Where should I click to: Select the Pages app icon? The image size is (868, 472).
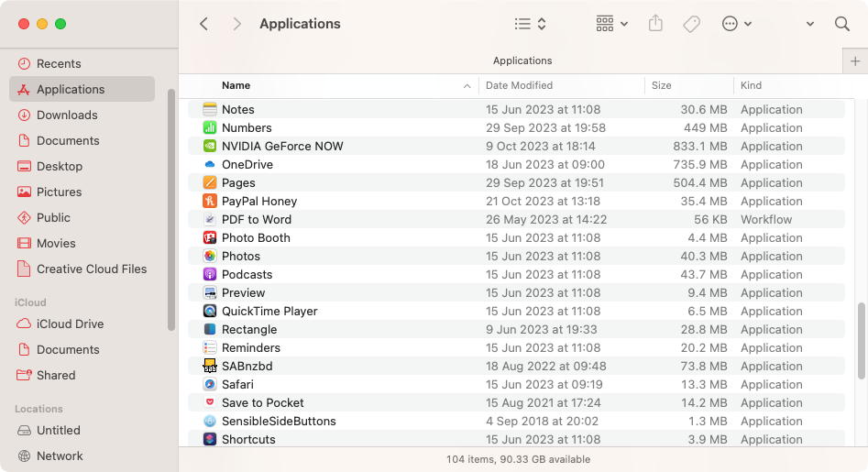pyautogui.click(x=209, y=182)
